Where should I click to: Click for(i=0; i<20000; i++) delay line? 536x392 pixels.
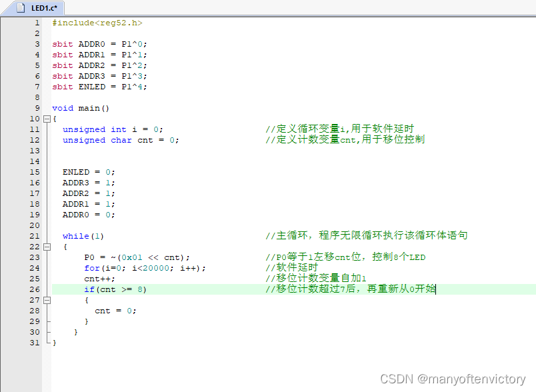145,268
